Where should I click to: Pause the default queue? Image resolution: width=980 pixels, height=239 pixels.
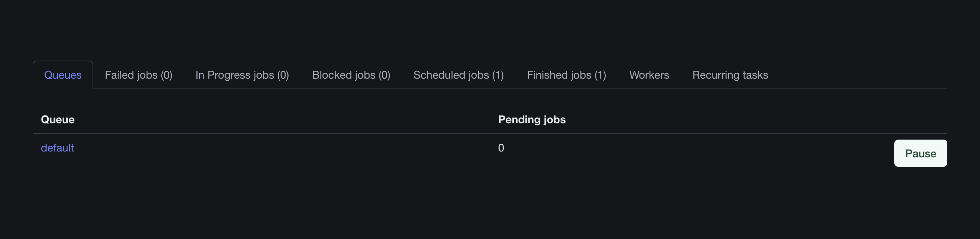tap(920, 153)
